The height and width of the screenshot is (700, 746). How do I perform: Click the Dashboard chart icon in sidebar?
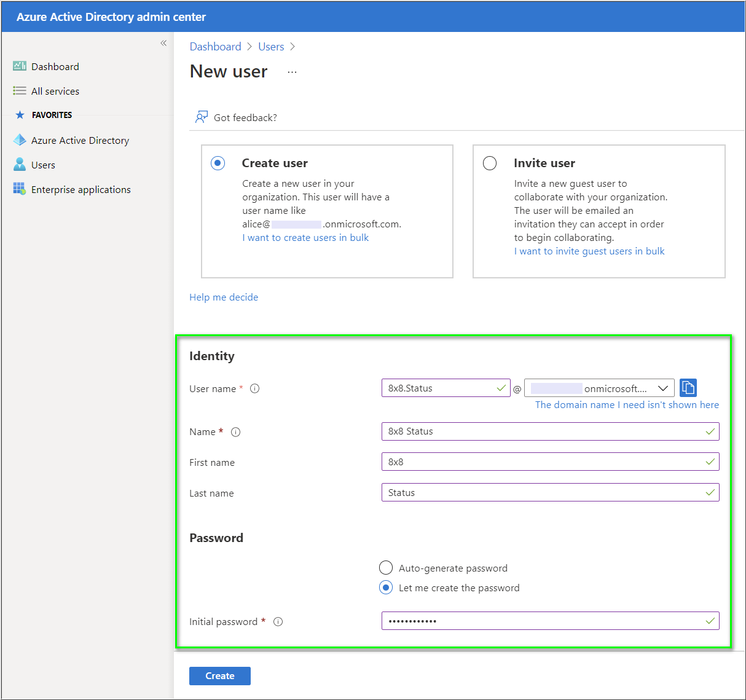coord(20,66)
